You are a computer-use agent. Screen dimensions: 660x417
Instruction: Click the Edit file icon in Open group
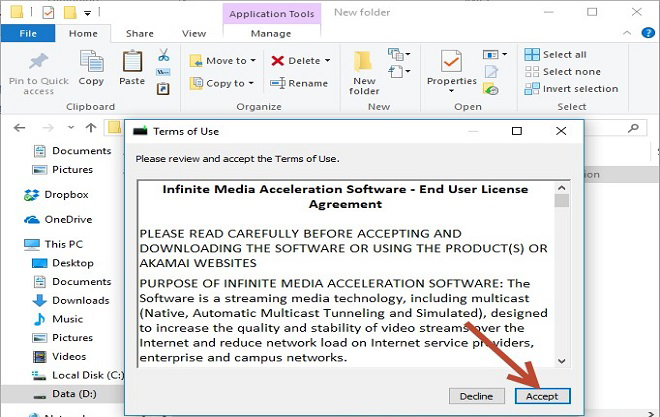pyautogui.click(x=491, y=72)
